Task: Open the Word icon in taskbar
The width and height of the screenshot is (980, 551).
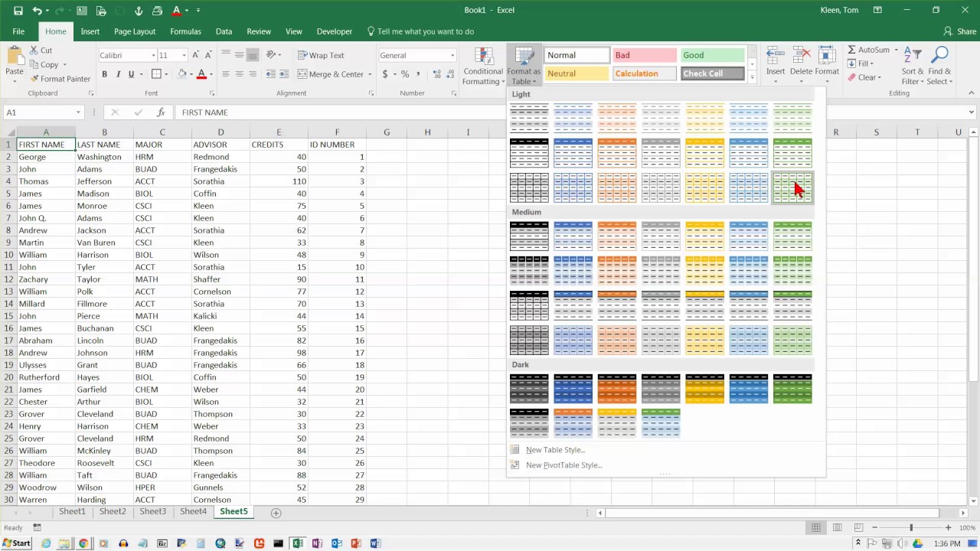Action: click(x=375, y=543)
